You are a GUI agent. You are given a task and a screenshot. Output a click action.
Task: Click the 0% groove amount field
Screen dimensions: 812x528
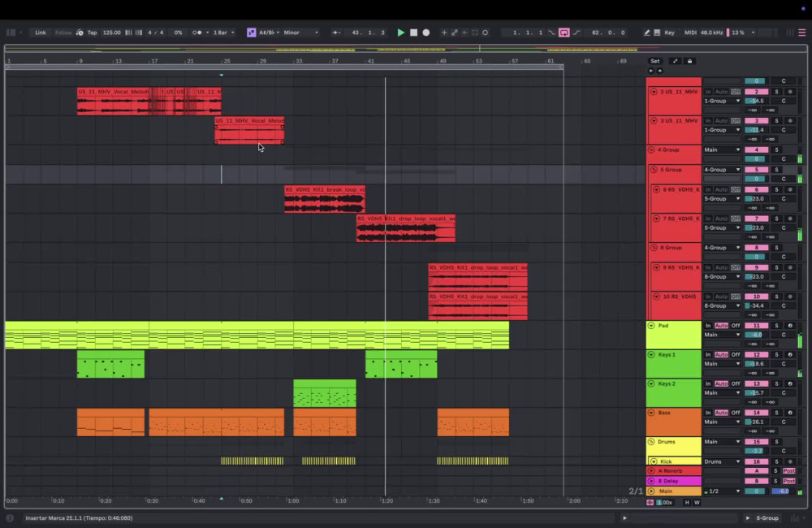(178, 32)
